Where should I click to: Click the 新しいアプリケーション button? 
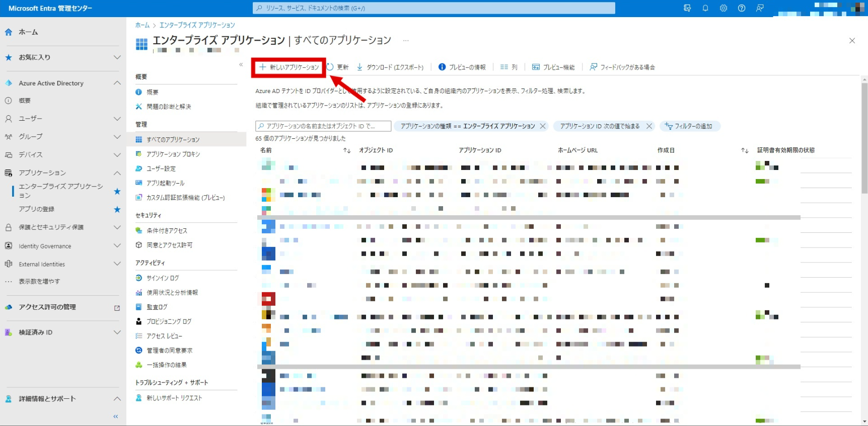289,67
